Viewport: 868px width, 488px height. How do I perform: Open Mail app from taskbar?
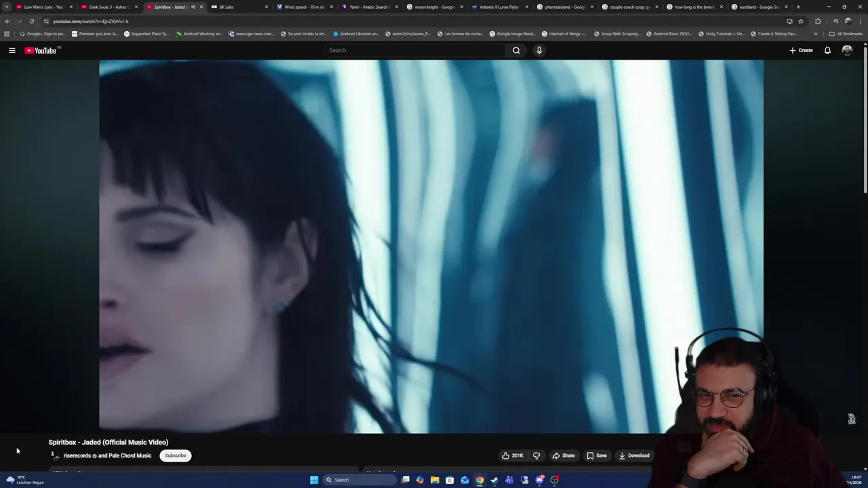tap(465, 480)
